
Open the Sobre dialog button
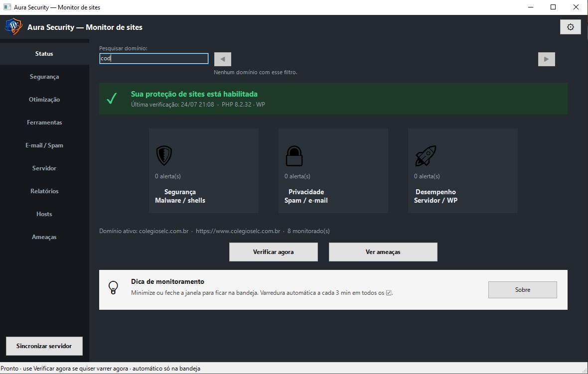point(522,290)
